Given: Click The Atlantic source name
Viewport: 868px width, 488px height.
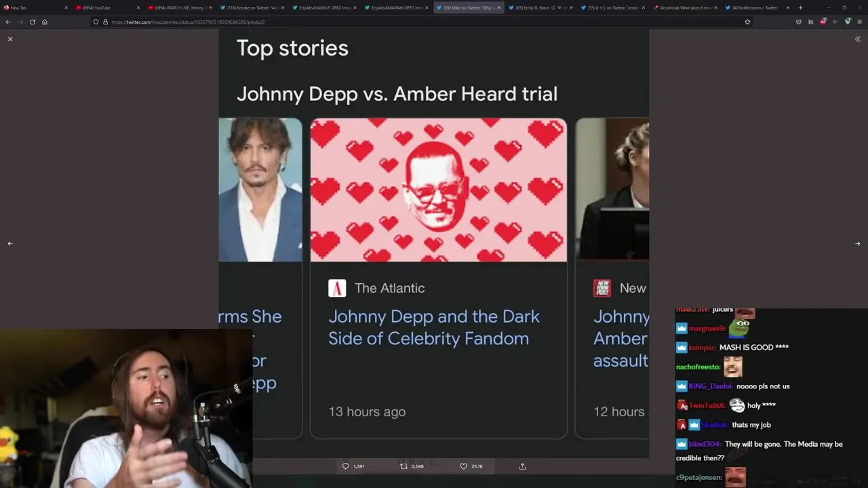Looking at the screenshot, I should [390, 288].
